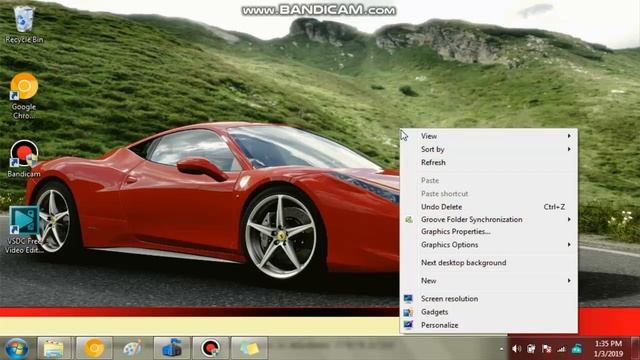Switch to Bandicam on the taskbar
The image size is (640, 360).
210,348
